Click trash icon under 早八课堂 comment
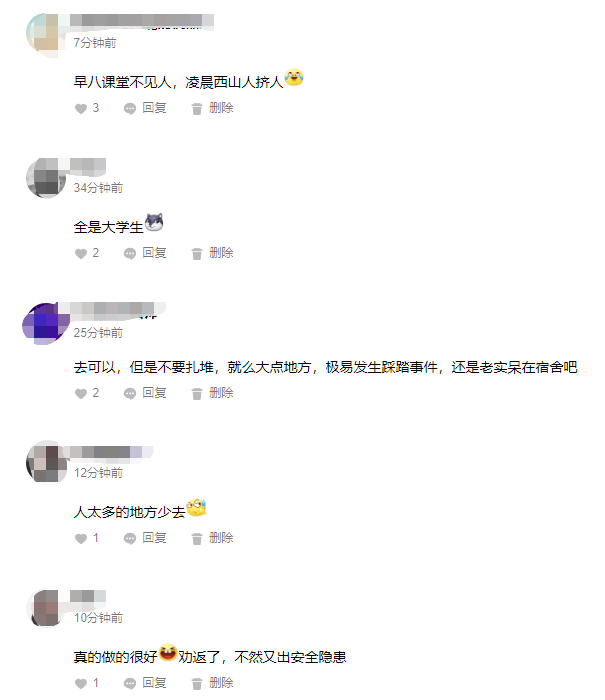 196,108
